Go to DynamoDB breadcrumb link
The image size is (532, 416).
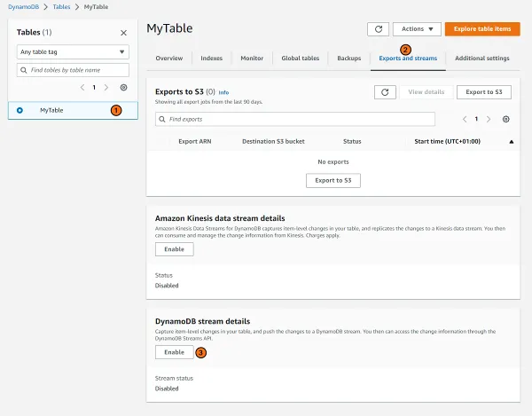(x=23, y=7)
